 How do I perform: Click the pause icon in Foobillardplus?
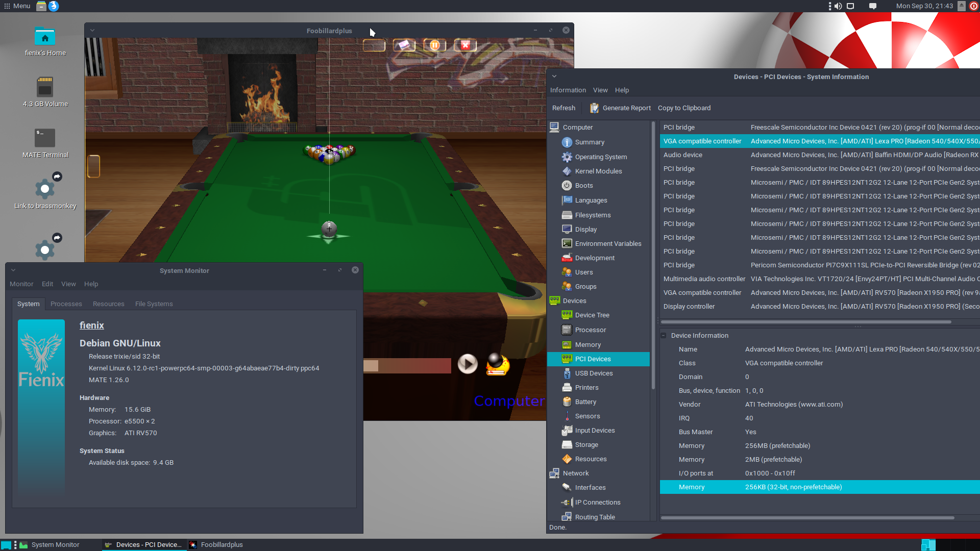pyautogui.click(x=435, y=45)
